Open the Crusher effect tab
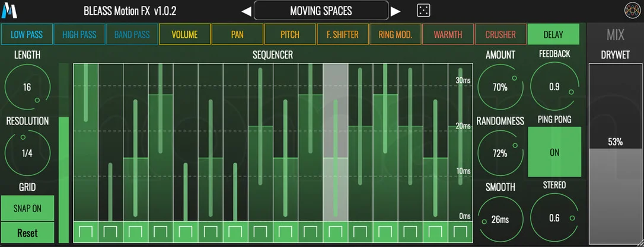 [x=500, y=34]
